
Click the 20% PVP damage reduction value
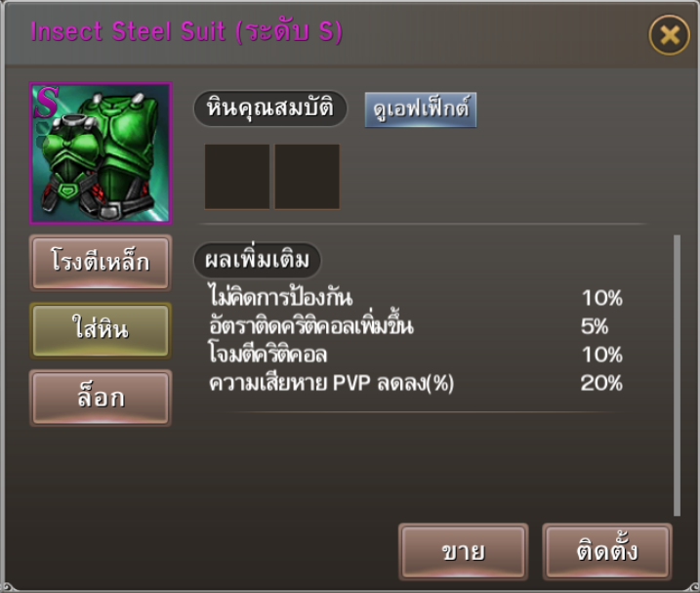(x=601, y=383)
